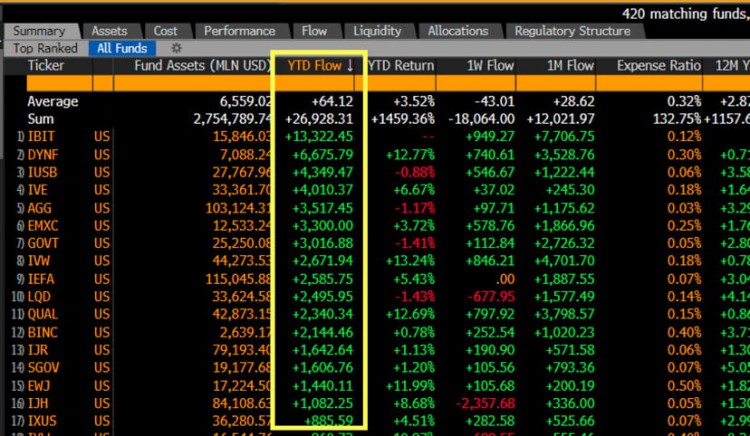Open the IEFA ticker row

pyautogui.click(x=41, y=279)
